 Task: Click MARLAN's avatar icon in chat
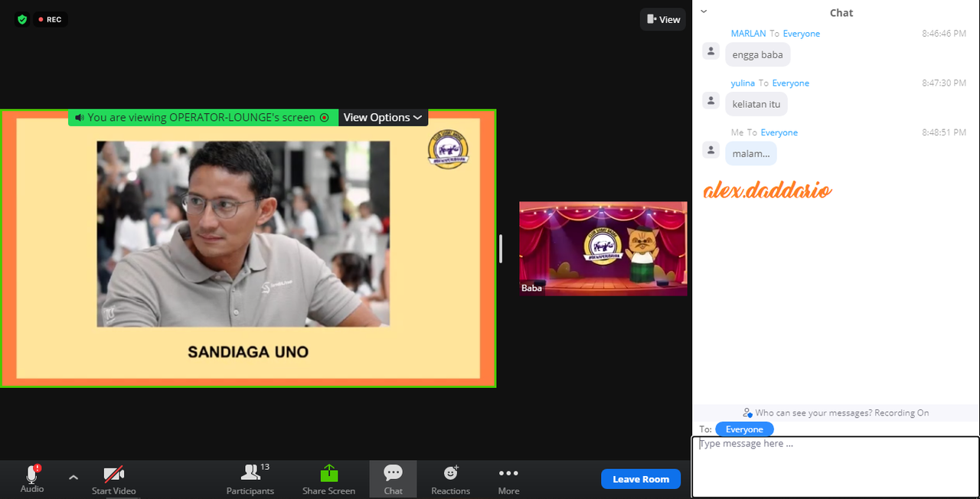pos(711,51)
